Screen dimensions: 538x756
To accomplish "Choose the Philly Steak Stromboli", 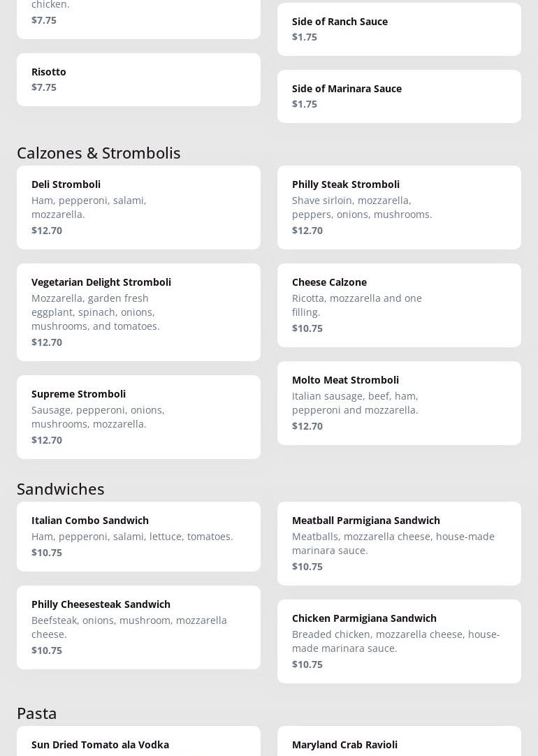I will (x=399, y=207).
